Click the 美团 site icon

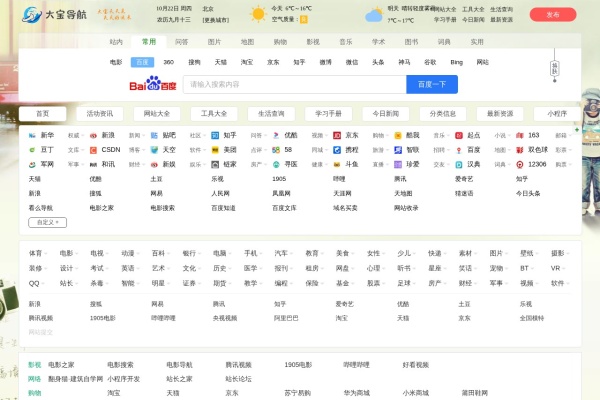[x=215, y=150]
